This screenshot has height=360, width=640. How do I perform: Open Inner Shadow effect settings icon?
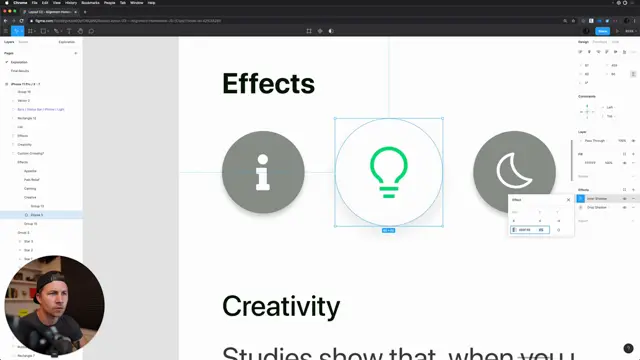pos(580,198)
